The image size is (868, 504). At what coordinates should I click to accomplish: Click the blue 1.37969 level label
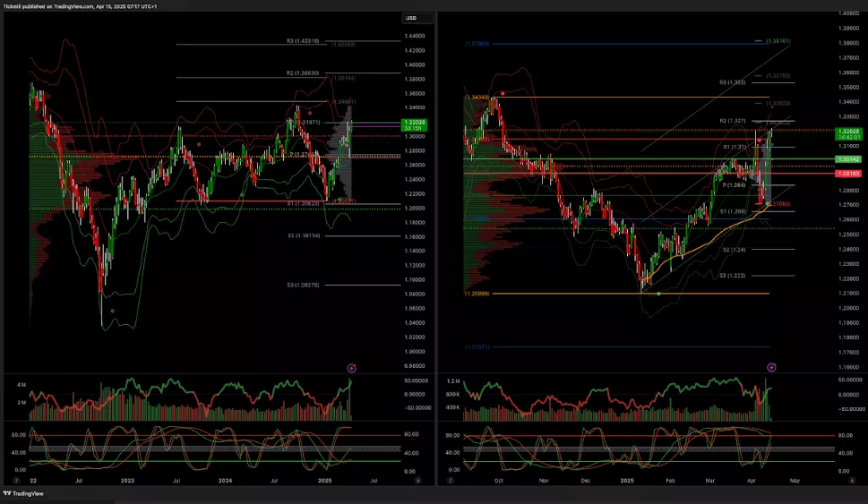(x=477, y=44)
